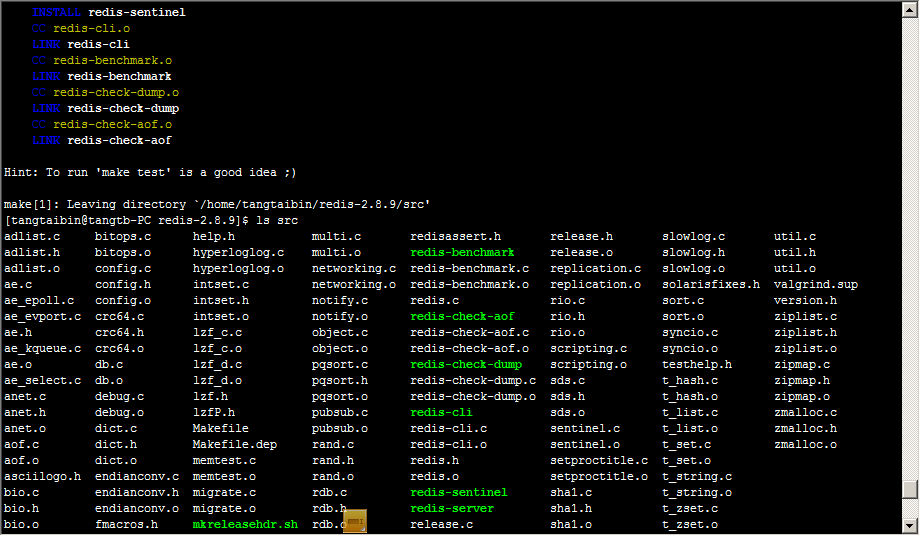Click the scrollbar up arrow
Screen dimensions: 920x536
point(910,9)
